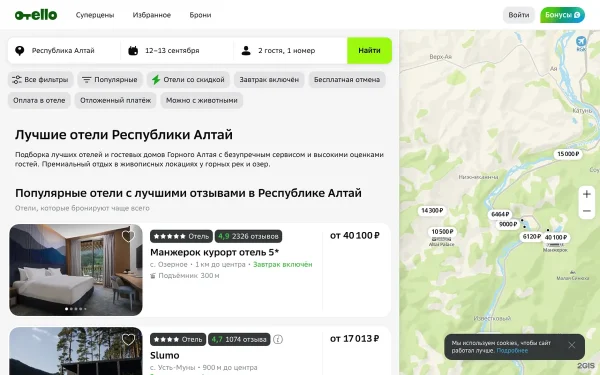
Task: Click the 4,9 2326 отзывов rating badge
Action: (248, 236)
